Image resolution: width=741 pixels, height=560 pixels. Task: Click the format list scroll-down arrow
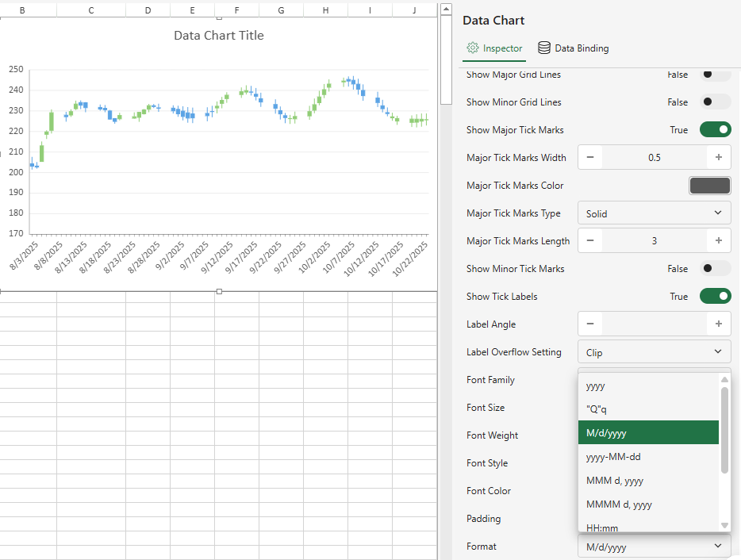coord(724,525)
